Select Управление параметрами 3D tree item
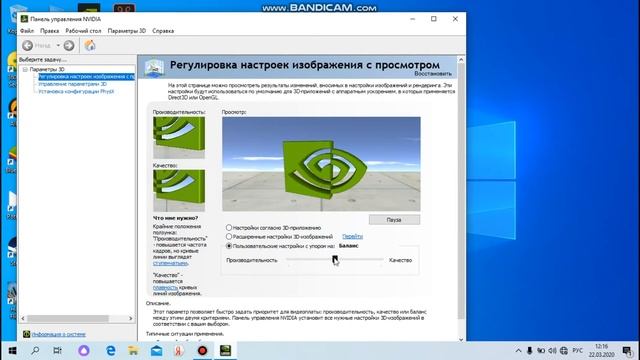Image resolution: width=640 pixels, height=360 pixels. pyautogui.click(x=73, y=84)
